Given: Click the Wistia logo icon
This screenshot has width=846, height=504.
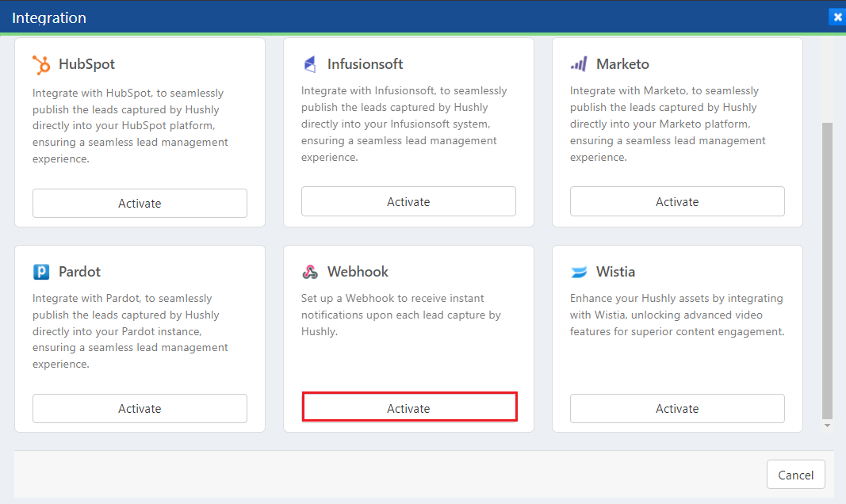Looking at the screenshot, I should coord(579,272).
